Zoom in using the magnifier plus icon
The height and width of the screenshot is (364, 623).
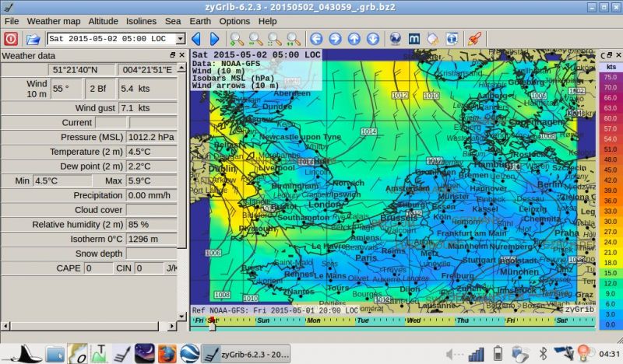[x=236, y=38]
